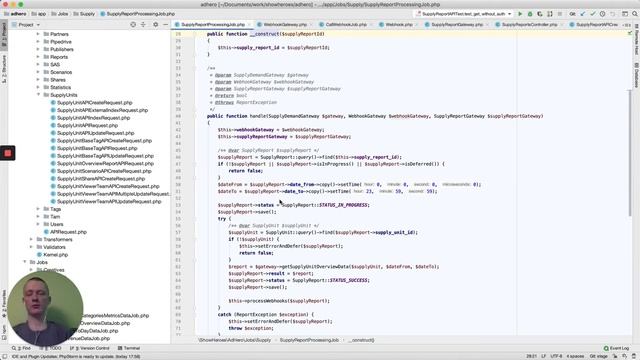Open Project panel settings gear
This screenshot has width=640, height=360.
(x=156, y=25)
